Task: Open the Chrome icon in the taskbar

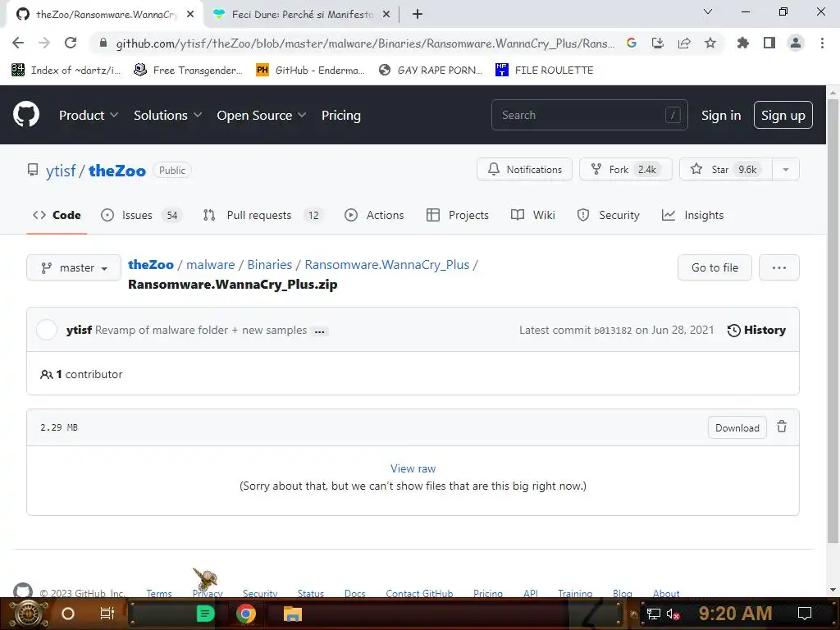Action: [246, 614]
